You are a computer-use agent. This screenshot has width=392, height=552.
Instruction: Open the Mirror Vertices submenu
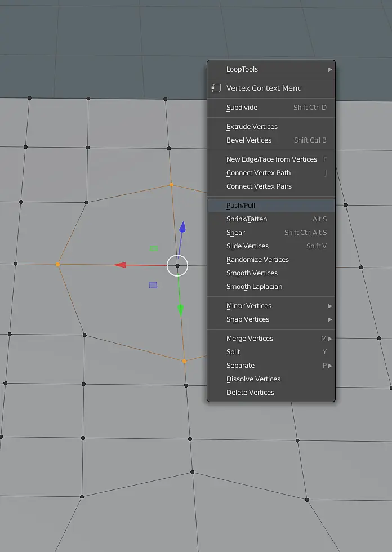pos(271,305)
